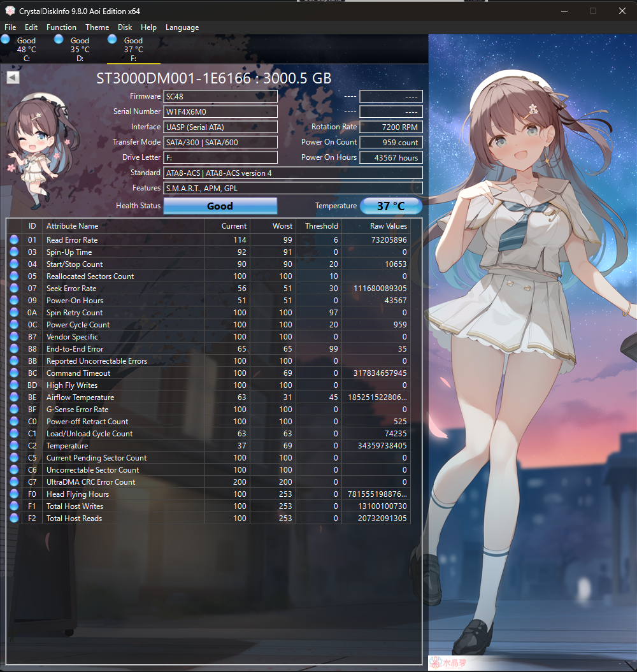Click raw value 317834657945

380,373
